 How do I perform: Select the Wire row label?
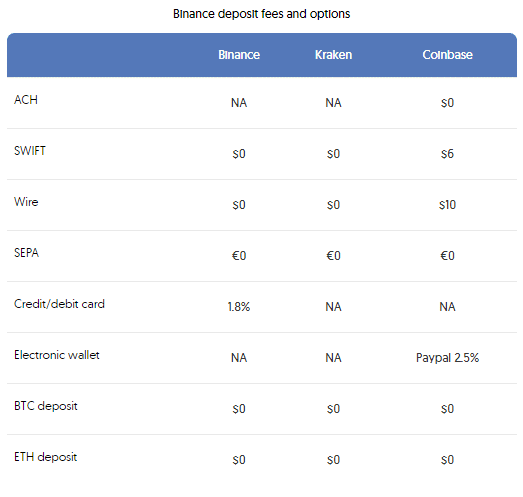click(26, 202)
